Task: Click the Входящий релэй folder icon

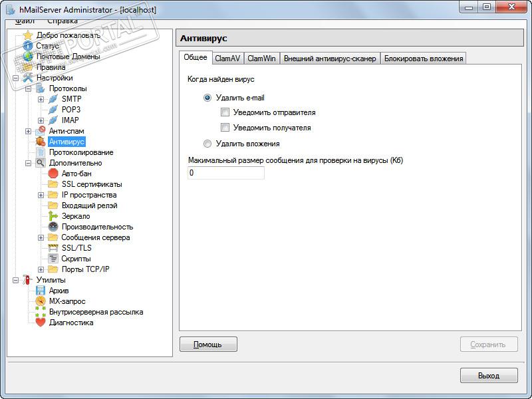Action: (53, 205)
